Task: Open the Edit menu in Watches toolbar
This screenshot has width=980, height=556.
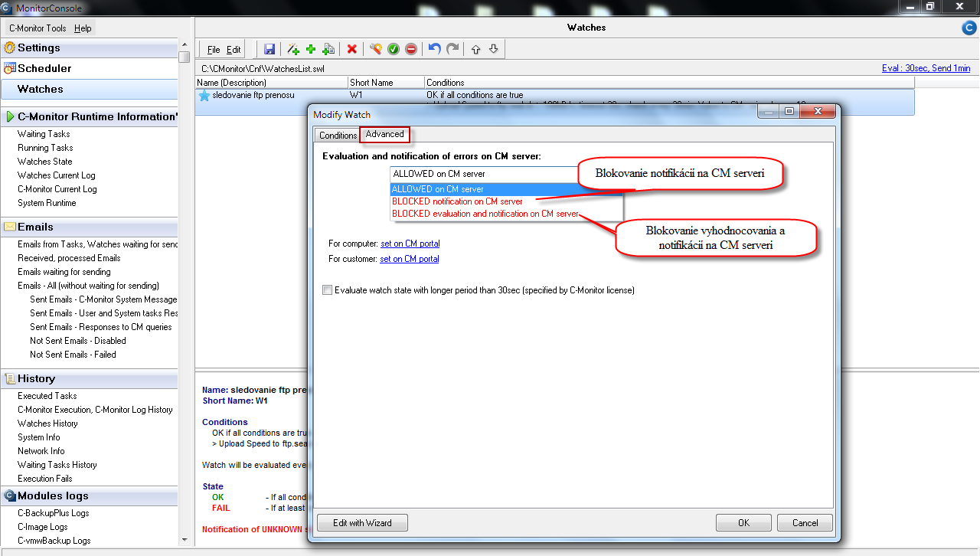Action: 234,50
